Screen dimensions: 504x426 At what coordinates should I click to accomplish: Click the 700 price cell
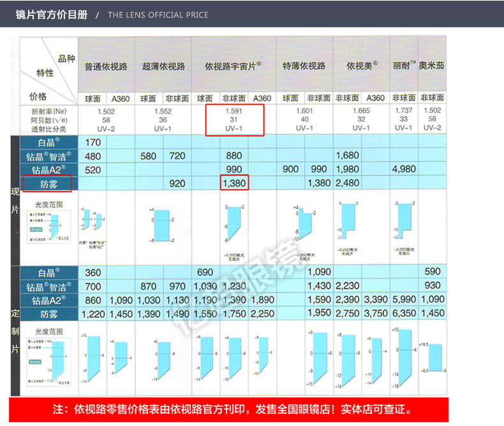93,287
